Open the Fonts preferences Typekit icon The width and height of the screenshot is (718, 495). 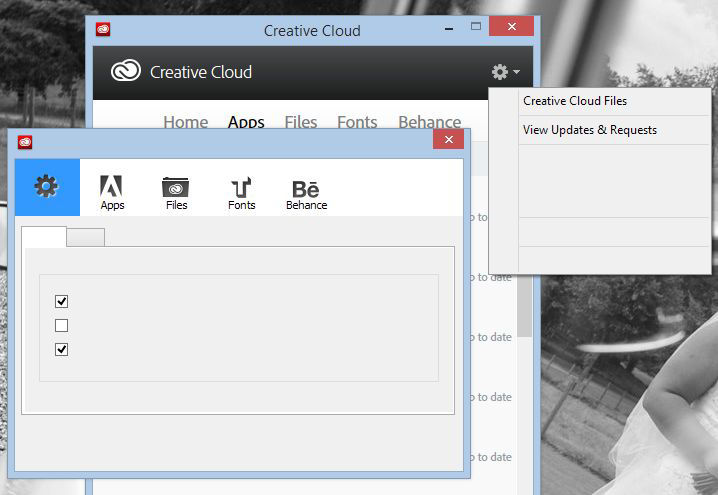[241, 193]
